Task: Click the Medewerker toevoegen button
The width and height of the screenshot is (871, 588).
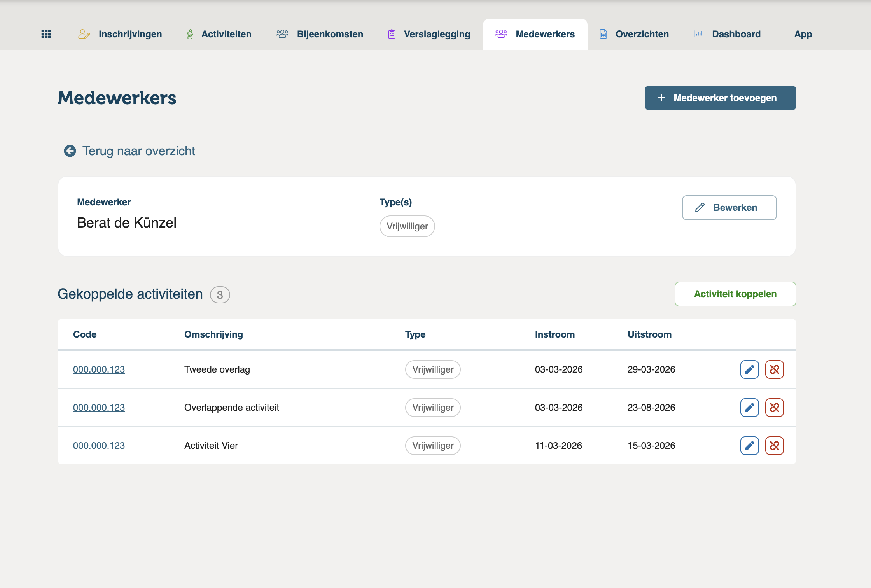Action: point(720,98)
